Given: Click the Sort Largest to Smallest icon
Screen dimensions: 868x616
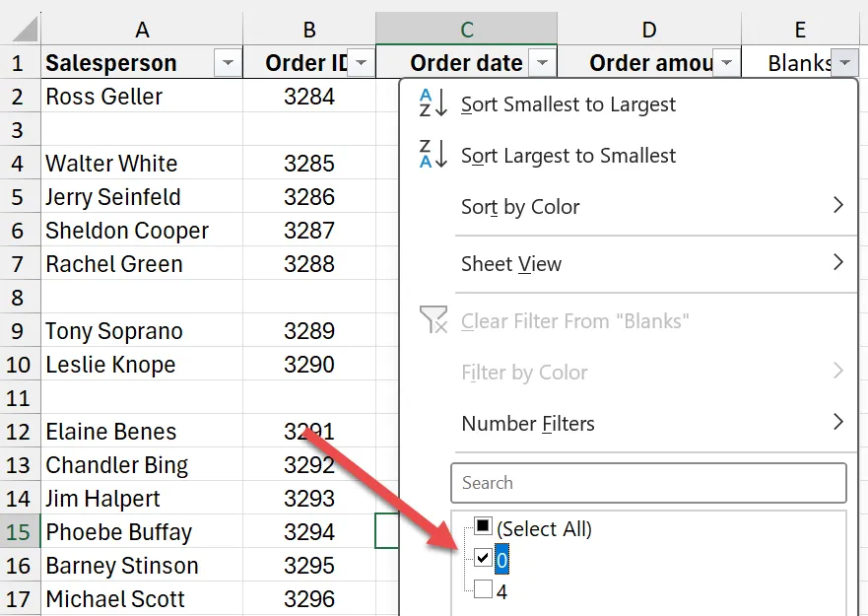Looking at the screenshot, I should click(433, 155).
